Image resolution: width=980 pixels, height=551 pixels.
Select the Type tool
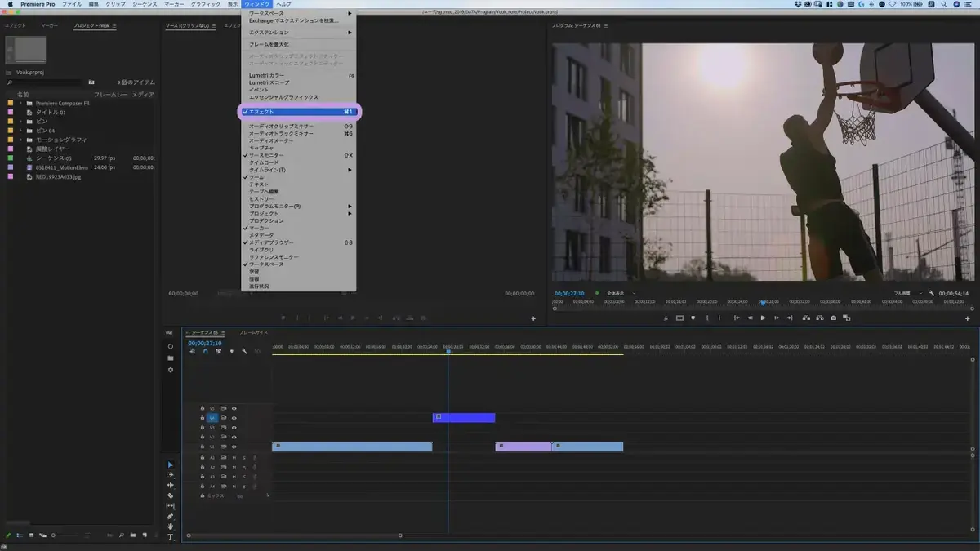tap(171, 537)
